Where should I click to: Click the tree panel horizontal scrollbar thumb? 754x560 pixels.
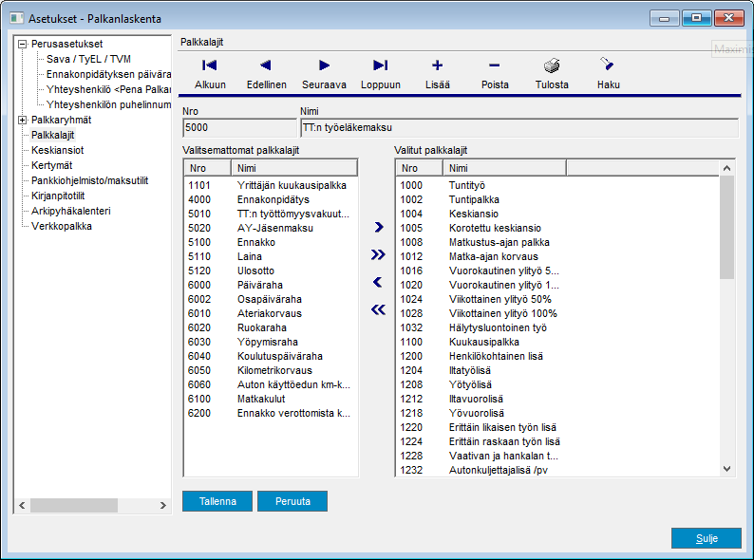74,505
